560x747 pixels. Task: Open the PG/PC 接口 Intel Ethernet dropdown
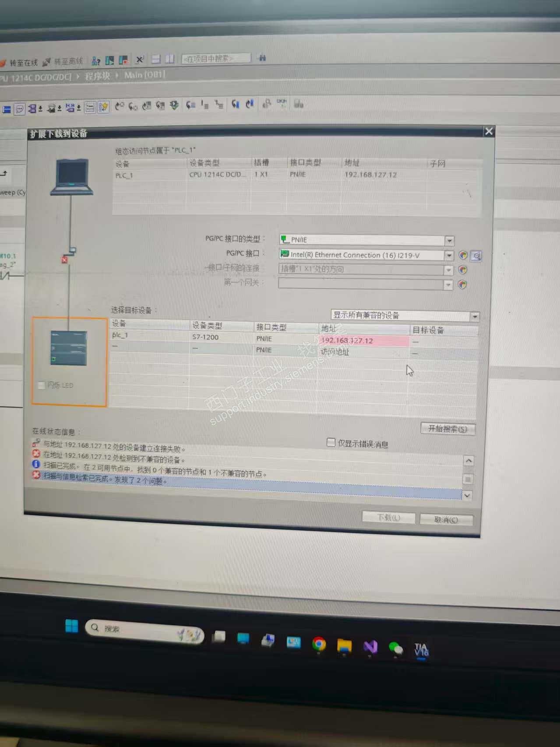click(449, 255)
